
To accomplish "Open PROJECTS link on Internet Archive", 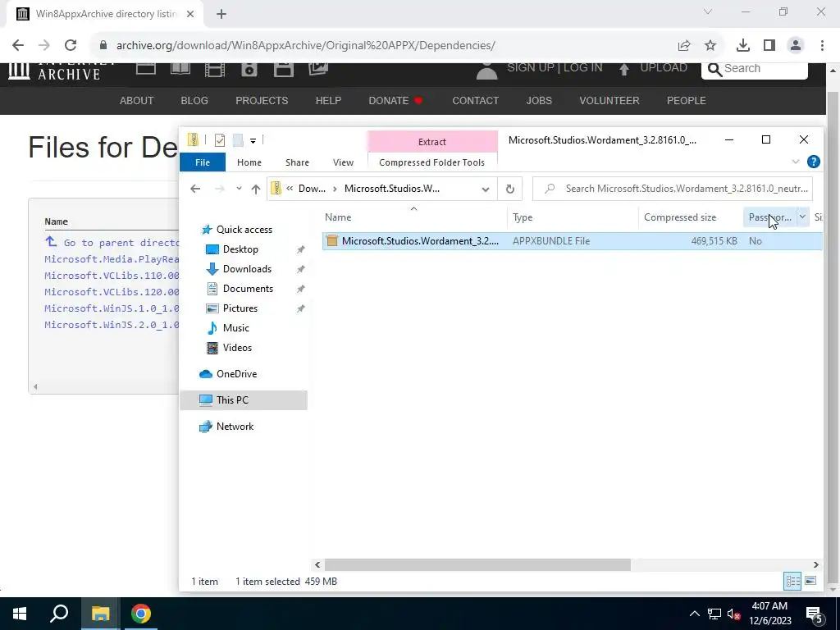I will pyautogui.click(x=262, y=101).
